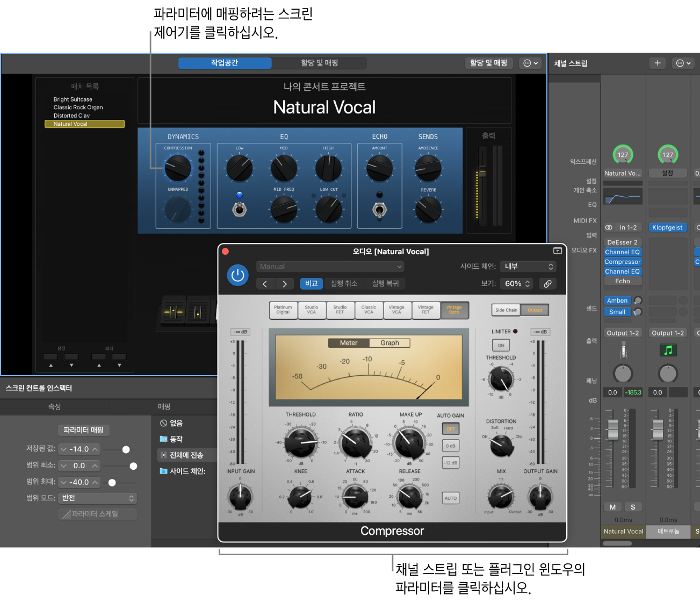This screenshot has height=602, width=700.
Task: Open the channel strip options menu
Action: click(x=683, y=63)
